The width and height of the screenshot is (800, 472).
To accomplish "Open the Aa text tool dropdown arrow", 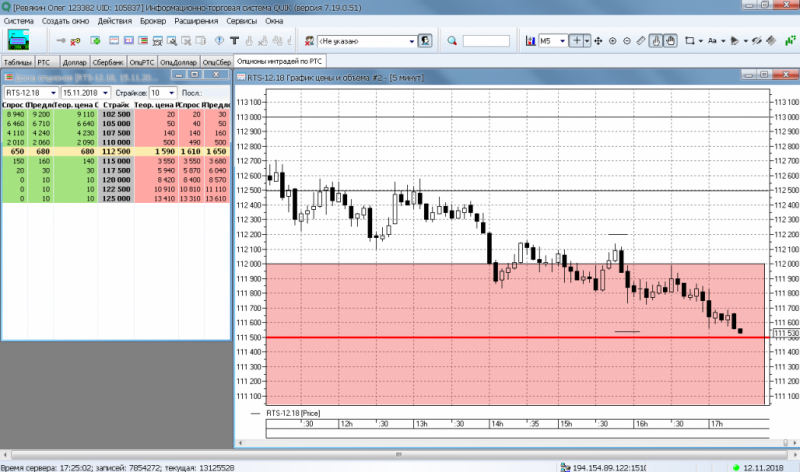I will click(x=723, y=41).
